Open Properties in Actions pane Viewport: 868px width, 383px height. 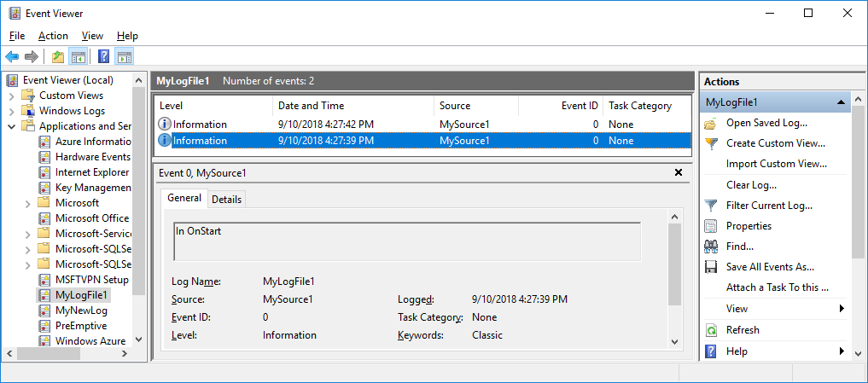click(x=749, y=226)
